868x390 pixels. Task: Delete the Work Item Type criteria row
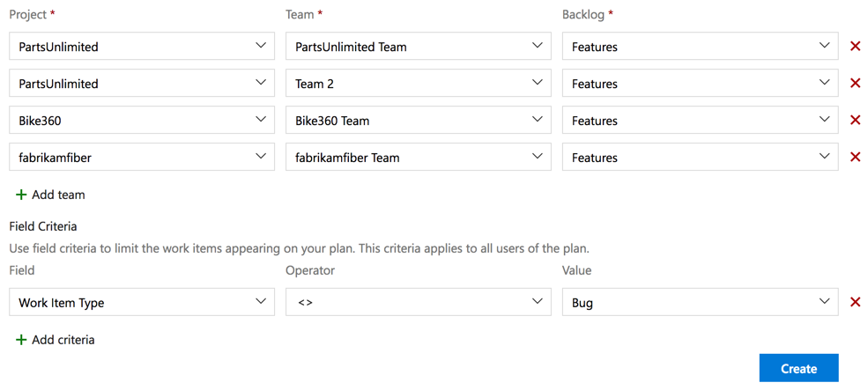pyautogui.click(x=855, y=302)
